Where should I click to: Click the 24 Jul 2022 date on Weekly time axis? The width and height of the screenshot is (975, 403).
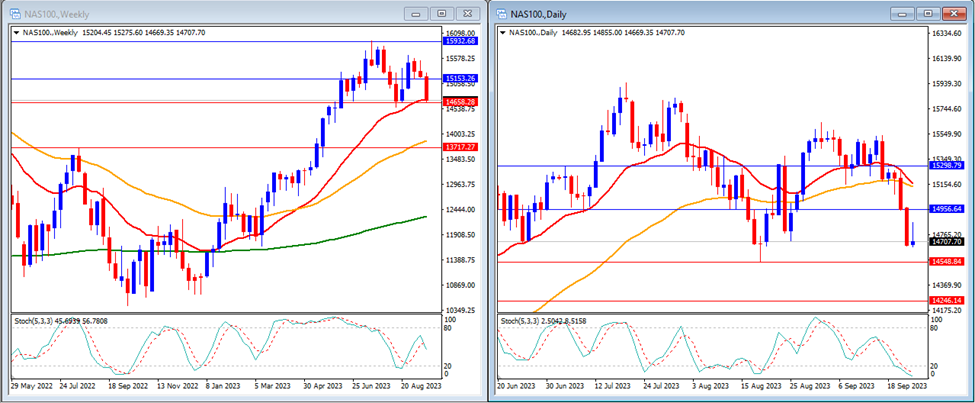(x=79, y=386)
